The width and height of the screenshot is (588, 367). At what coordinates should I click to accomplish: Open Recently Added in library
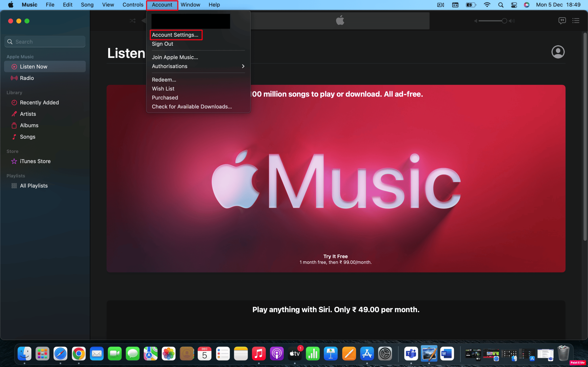tap(39, 102)
